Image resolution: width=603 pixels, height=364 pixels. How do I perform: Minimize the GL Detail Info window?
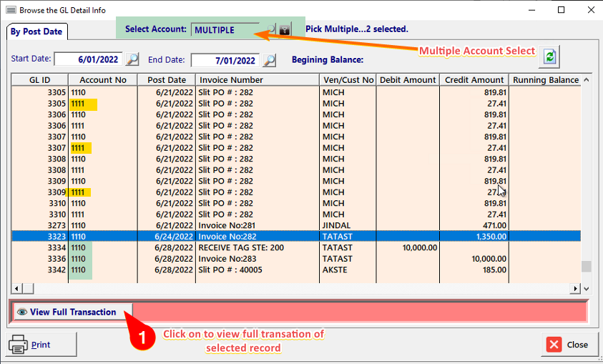(x=532, y=10)
